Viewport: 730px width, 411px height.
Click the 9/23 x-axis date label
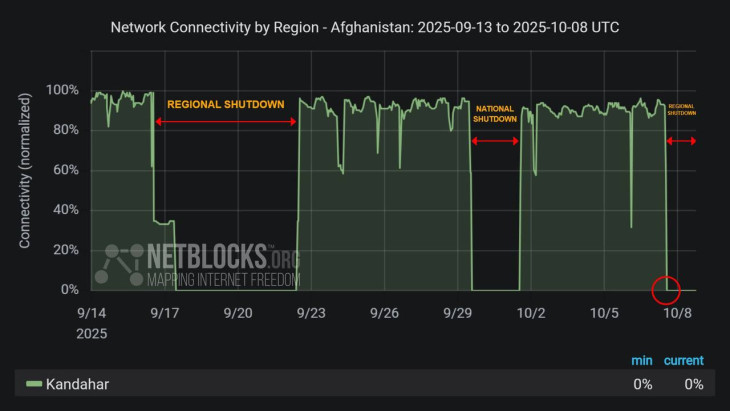coord(311,313)
